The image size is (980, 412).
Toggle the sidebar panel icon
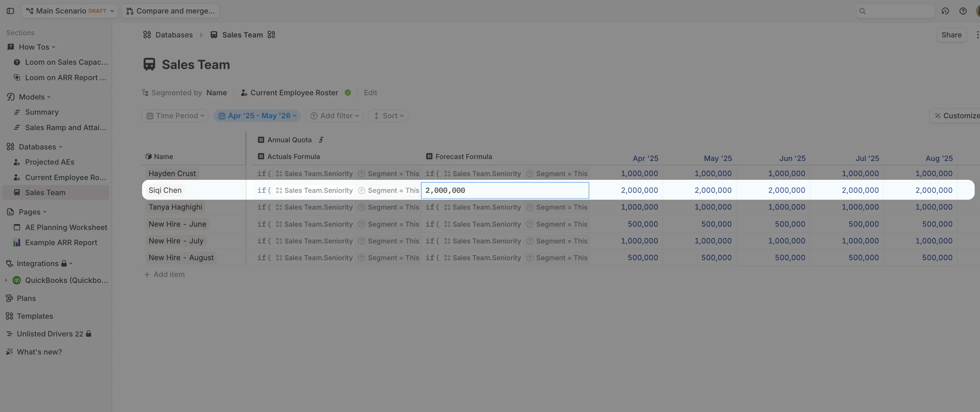point(10,11)
